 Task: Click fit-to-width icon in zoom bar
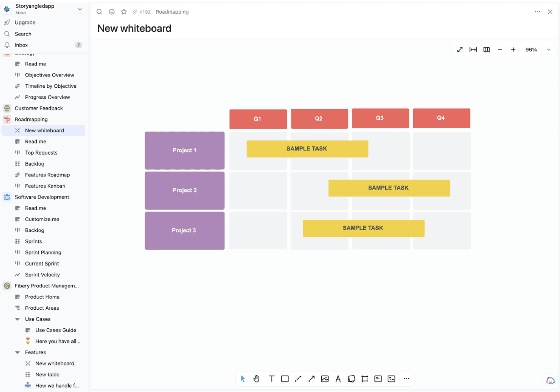473,50
